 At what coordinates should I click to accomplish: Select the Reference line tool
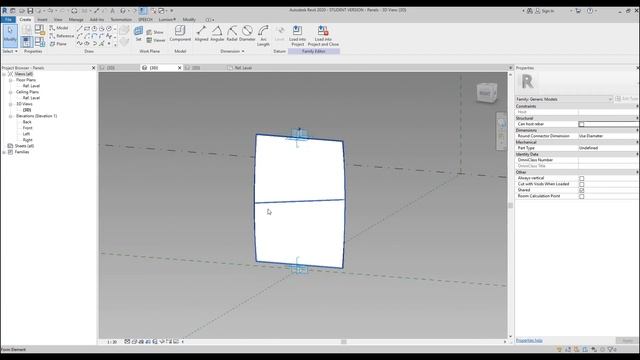click(62, 36)
